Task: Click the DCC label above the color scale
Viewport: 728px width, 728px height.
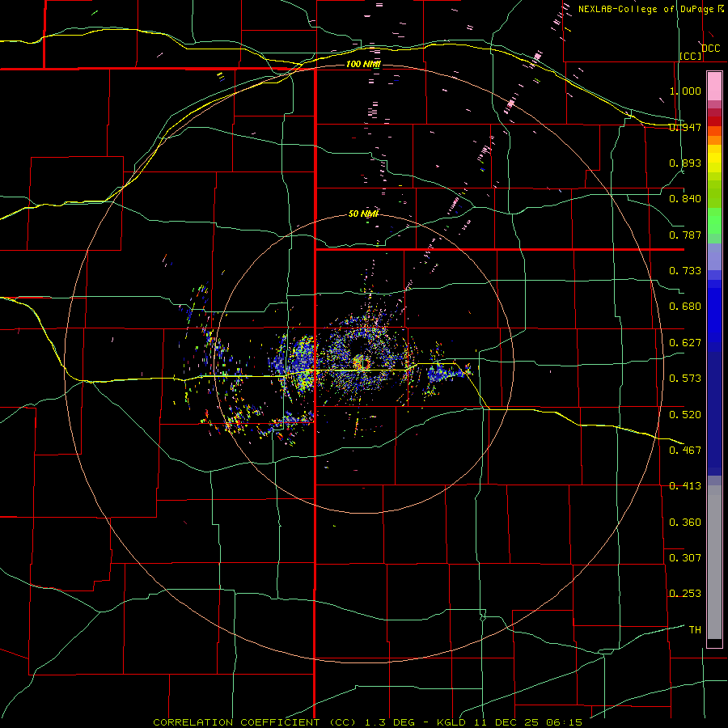Action: click(x=710, y=49)
